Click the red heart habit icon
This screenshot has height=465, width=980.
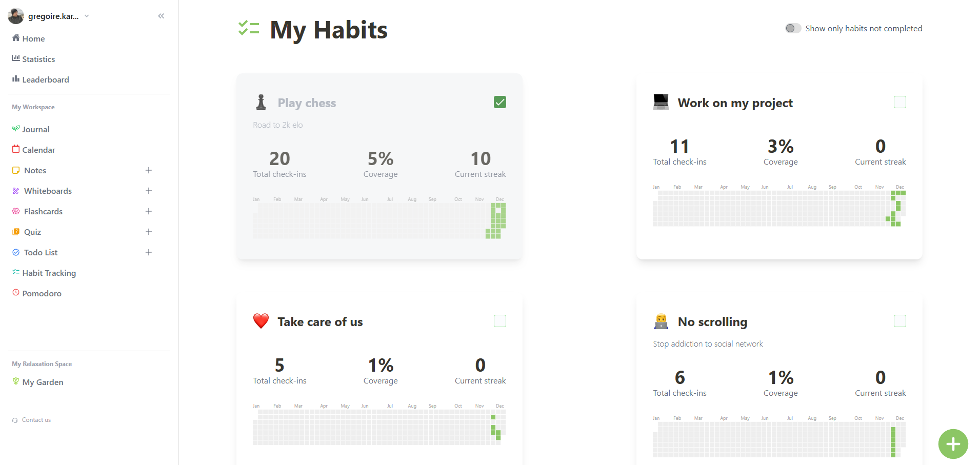pos(261,321)
